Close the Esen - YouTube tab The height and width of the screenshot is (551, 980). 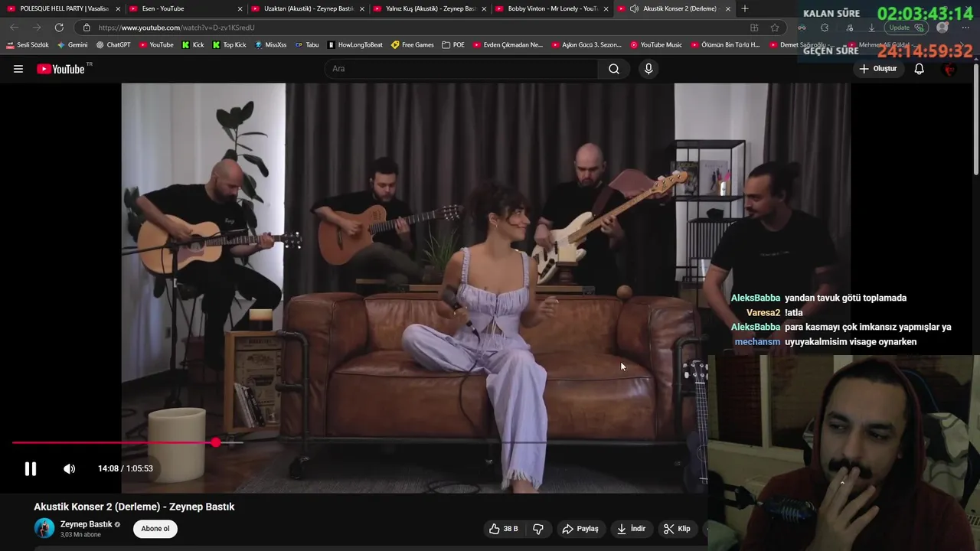240,9
